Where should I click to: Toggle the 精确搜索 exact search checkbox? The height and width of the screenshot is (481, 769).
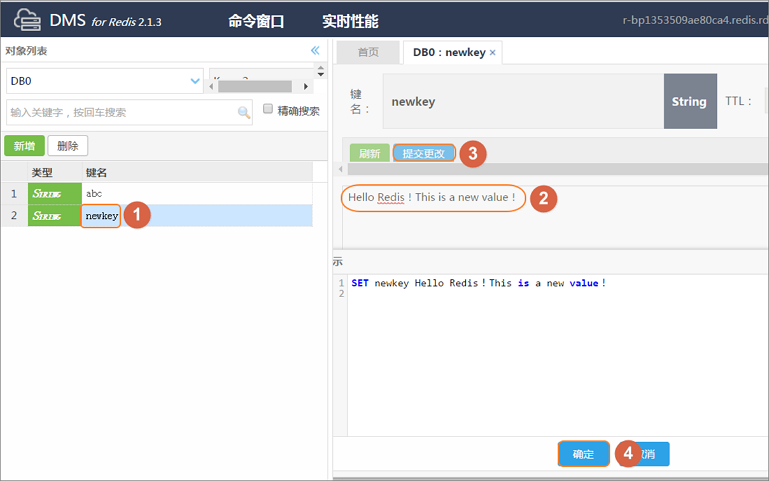pyautogui.click(x=268, y=109)
